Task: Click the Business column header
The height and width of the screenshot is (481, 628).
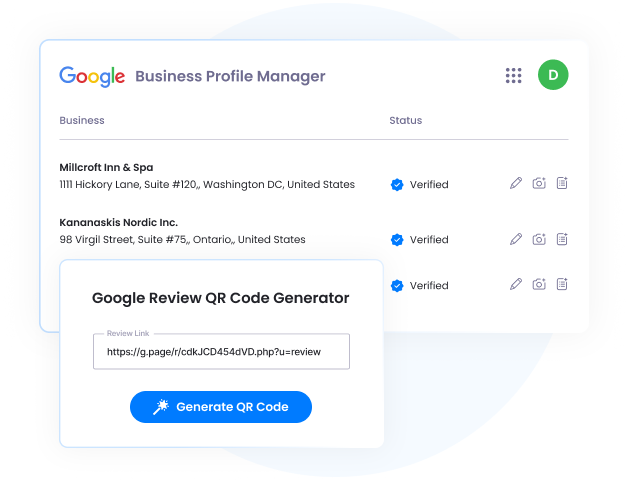Action: pos(82,121)
